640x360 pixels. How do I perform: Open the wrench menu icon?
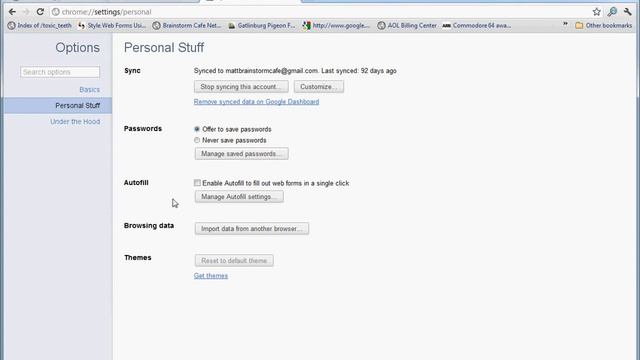tap(627, 12)
